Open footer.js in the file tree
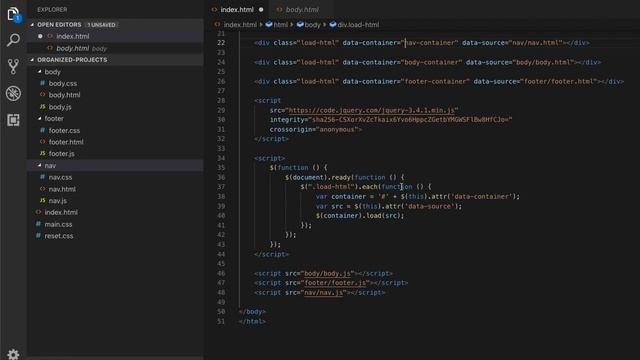Viewport: 640px width, 360px height. [61, 154]
